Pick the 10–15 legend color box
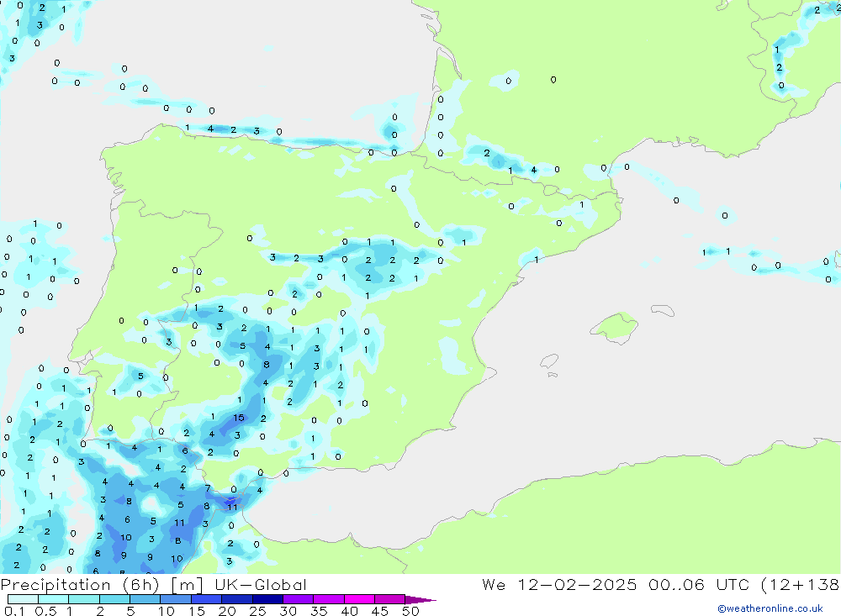The width and height of the screenshot is (841, 616). pos(176,599)
